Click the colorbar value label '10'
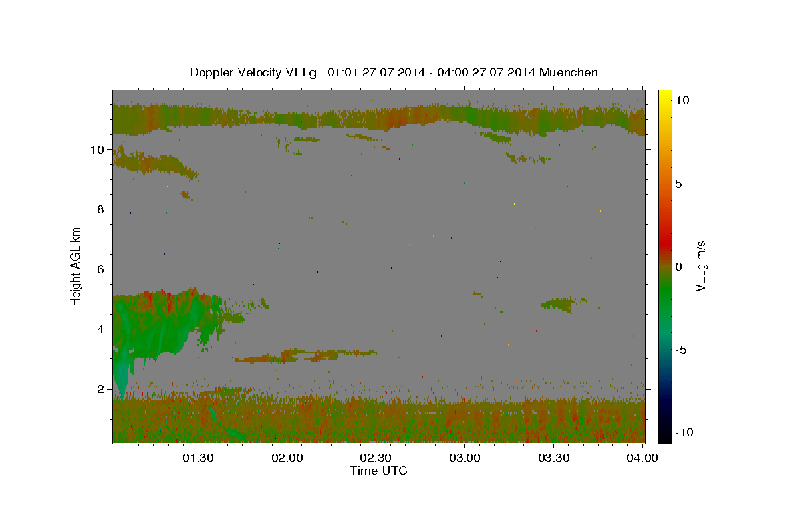 (682, 100)
